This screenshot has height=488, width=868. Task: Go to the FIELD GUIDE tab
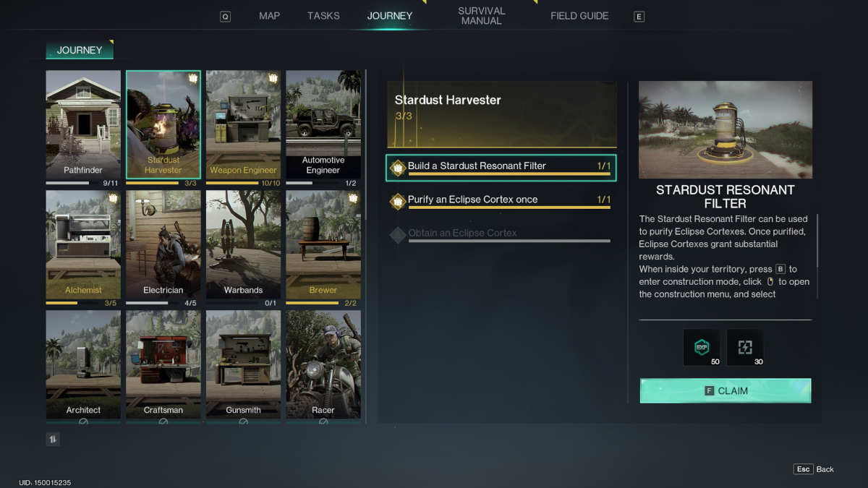pyautogui.click(x=579, y=16)
